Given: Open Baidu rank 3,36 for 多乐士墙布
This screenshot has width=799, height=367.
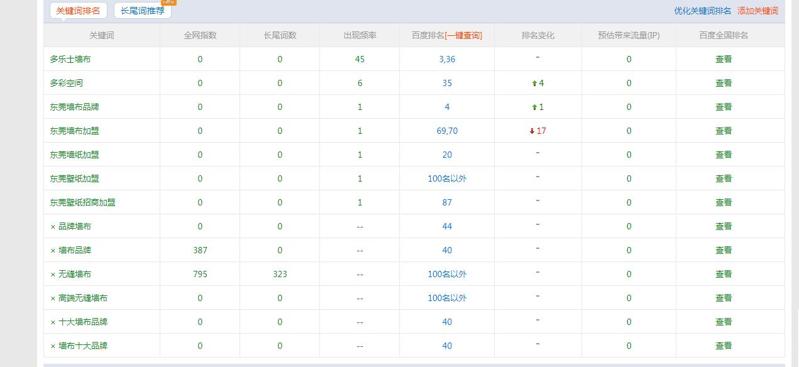Looking at the screenshot, I should pos(447,59).
